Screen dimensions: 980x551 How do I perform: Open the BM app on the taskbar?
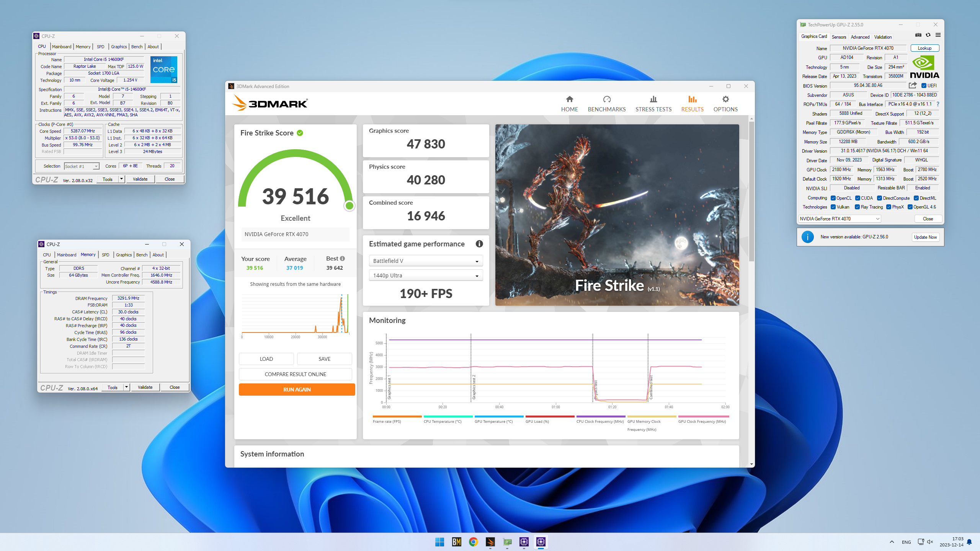click(x=456, y=542)
